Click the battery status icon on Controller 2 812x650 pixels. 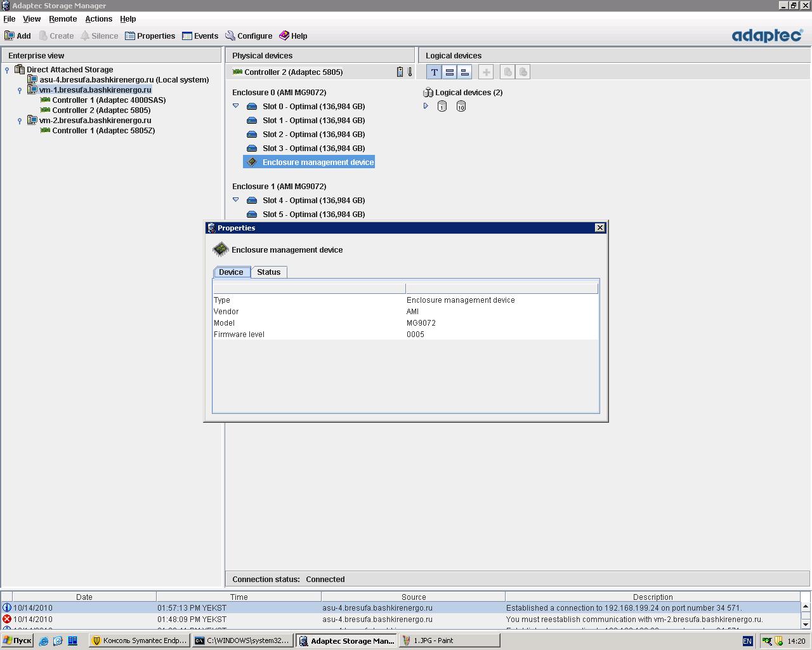400,72
